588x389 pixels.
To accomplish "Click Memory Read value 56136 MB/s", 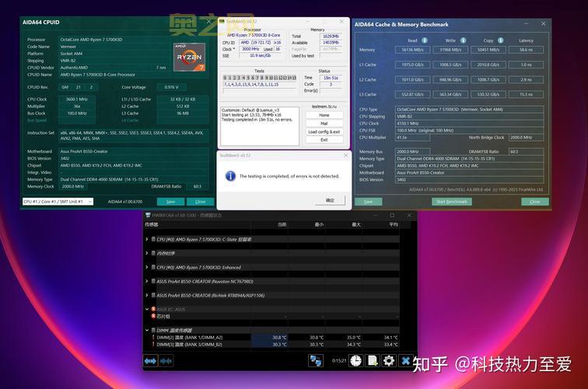I will point(412,50).
